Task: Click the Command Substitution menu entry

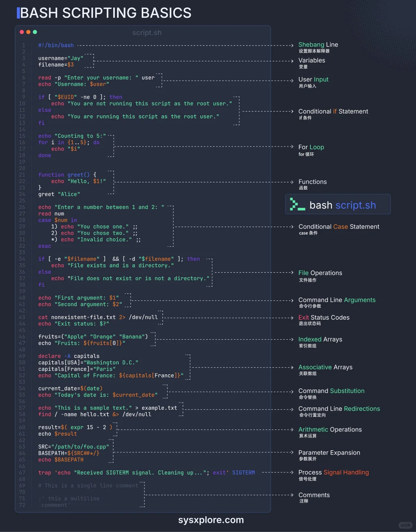Action: (331, 391)
